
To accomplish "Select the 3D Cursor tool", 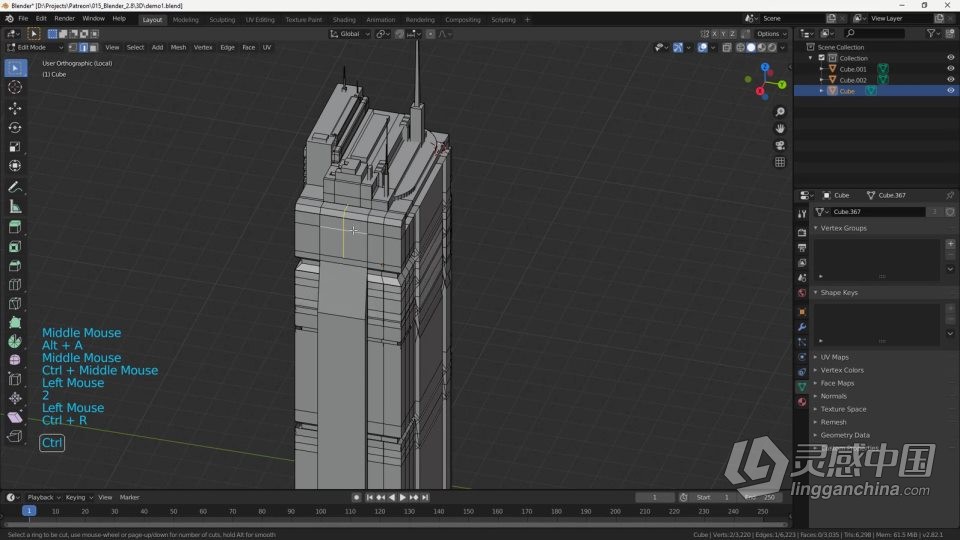I will pyautogui.click(x=15, y=88).
